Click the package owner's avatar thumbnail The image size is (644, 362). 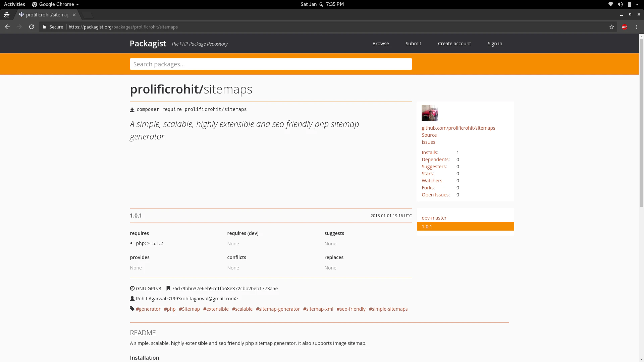tap(429, 113)
